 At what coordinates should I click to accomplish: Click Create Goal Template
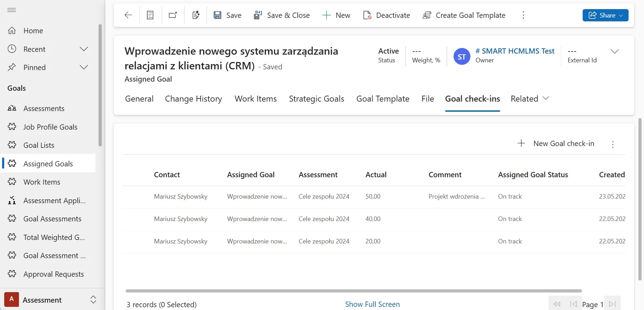click(464, 15)
